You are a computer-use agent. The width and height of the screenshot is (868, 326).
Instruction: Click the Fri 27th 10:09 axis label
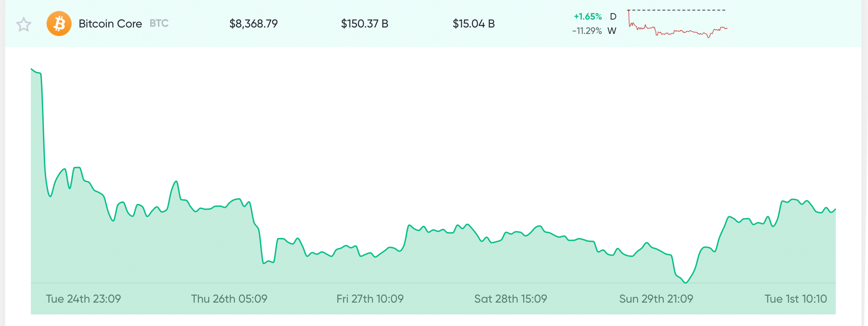[370, 299]
